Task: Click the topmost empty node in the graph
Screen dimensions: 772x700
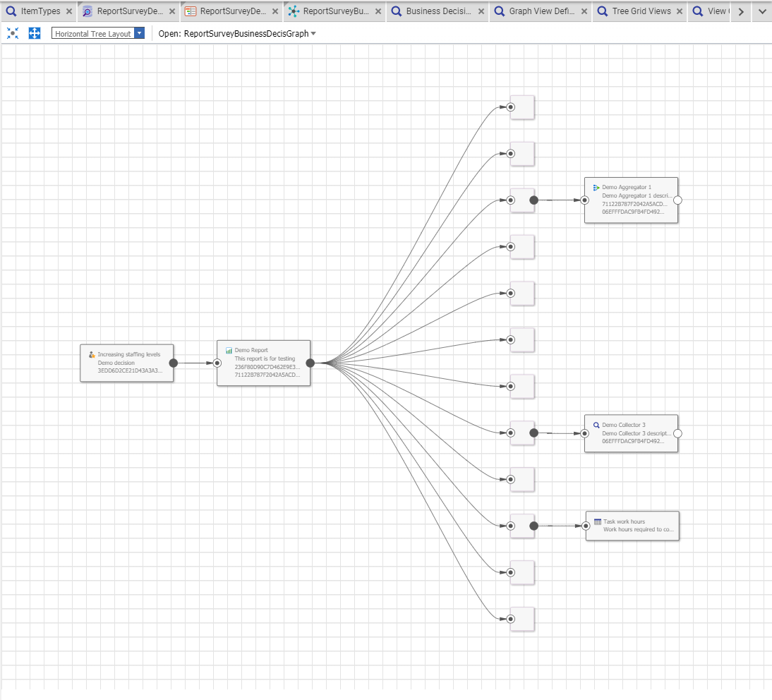Action: click(522, 107)
